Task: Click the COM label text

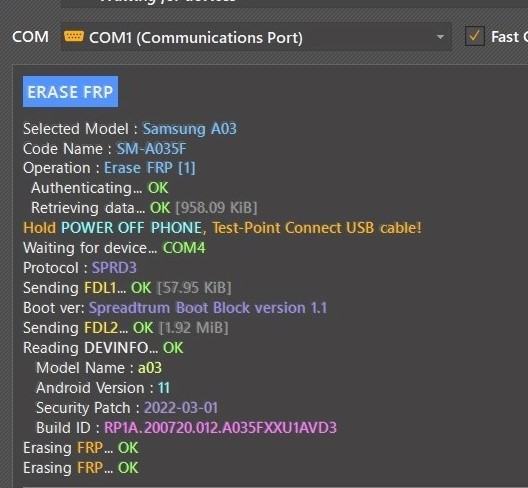Action: click(x=30, y=37)
